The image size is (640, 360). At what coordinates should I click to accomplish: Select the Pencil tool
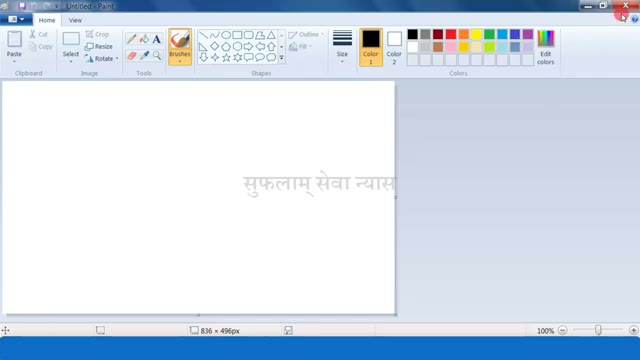click(x=131, y=39)
